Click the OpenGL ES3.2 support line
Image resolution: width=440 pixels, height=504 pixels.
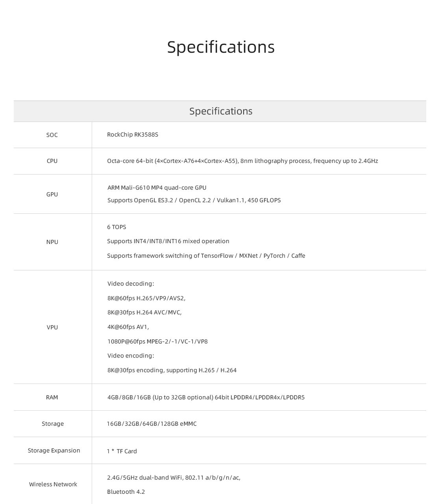[x=194, y=200]
